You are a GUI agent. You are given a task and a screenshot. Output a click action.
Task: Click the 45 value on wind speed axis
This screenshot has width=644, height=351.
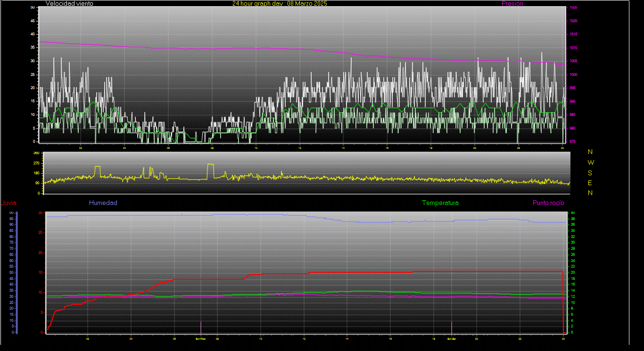click(33, 21)
